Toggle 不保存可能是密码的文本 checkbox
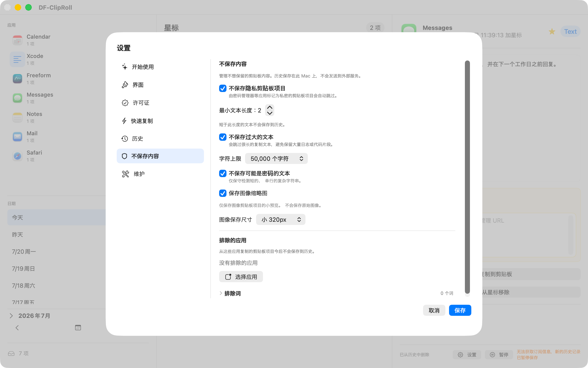The width and height of the screenshot is (588, 368). (x=223, y=173)
